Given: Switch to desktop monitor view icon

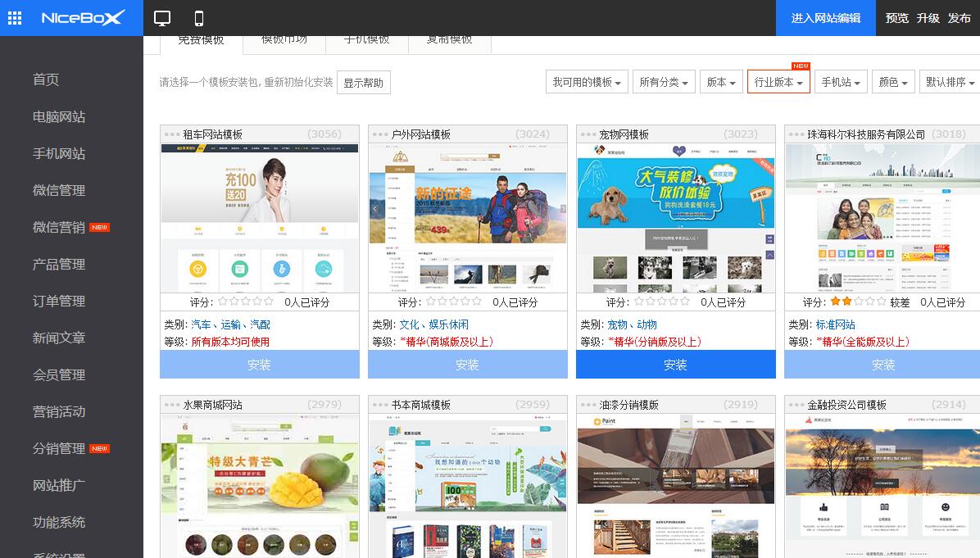Looking at the screenshot, I should pos(162,19).
